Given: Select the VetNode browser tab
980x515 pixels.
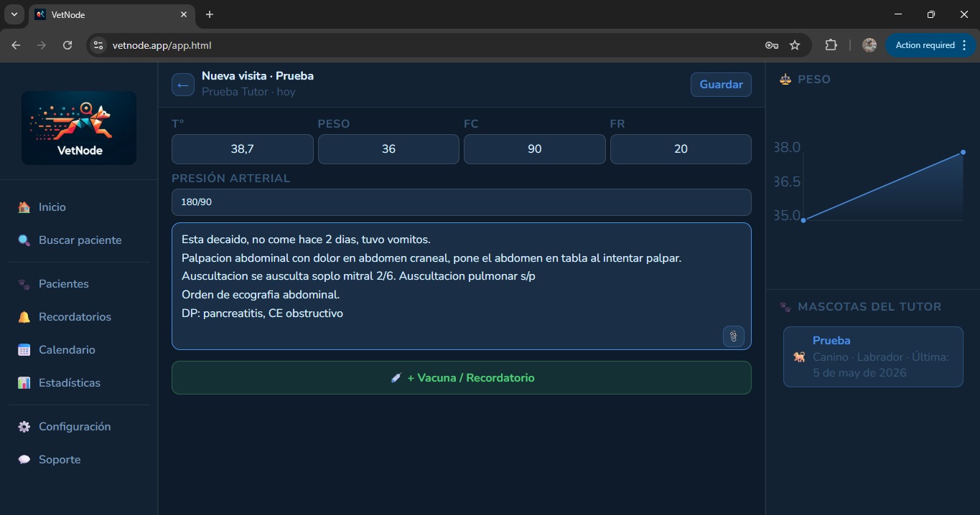Looking at the screenshot, I should pyautogui.click(x=111, y=14).
